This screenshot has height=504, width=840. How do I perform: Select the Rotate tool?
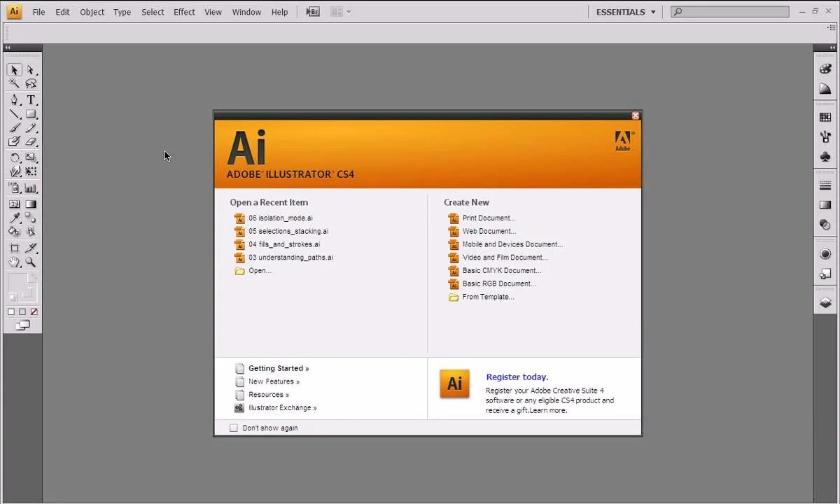point(14,158)
